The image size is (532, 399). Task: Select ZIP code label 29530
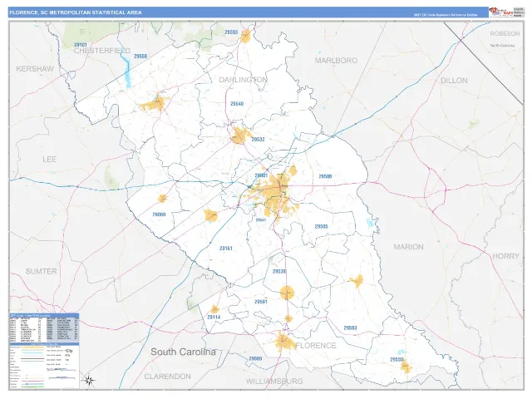[x=279, y=272]
